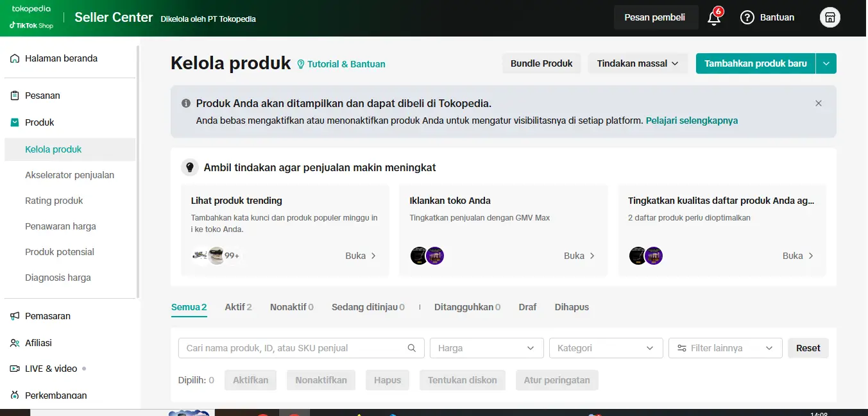Switch to the Draf tab
The width and height of the screenshot is (868, 416).
(527, 307)
